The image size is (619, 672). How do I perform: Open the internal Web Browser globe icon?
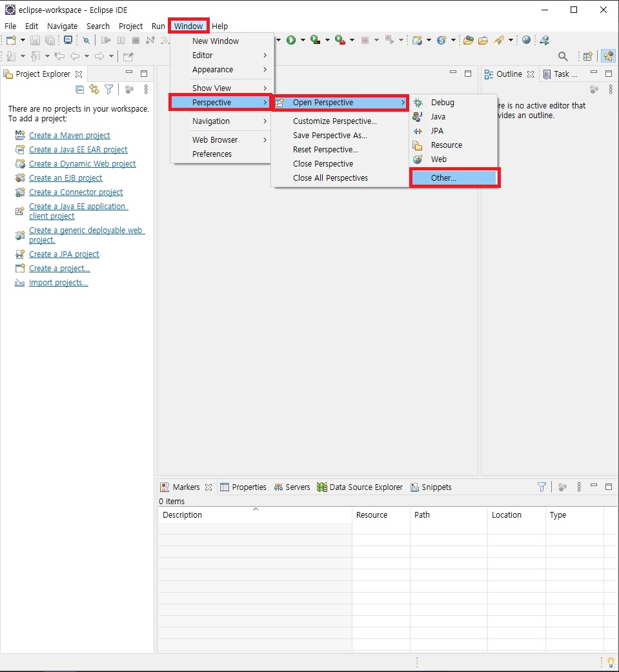(527, 40)
